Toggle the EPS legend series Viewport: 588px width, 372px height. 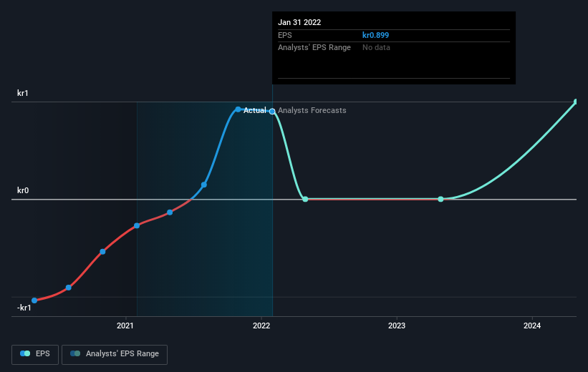pos(35,354)
